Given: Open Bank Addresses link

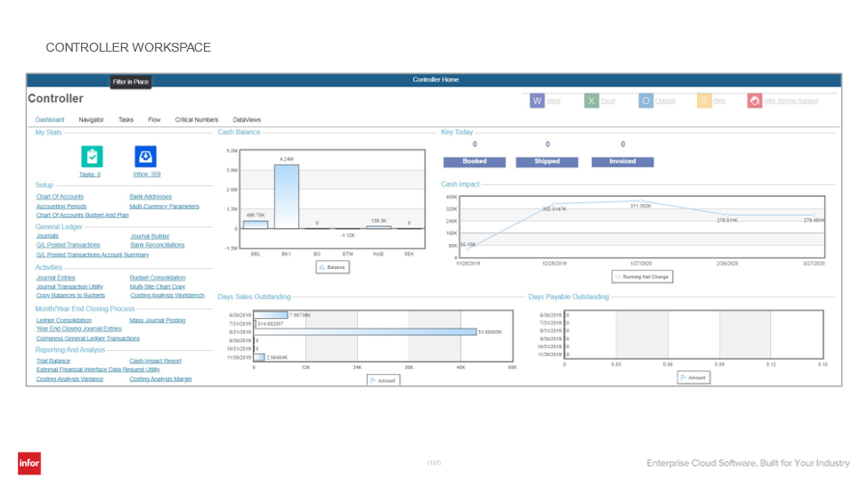Looking at the screenshot, I should tap(150, 197).
